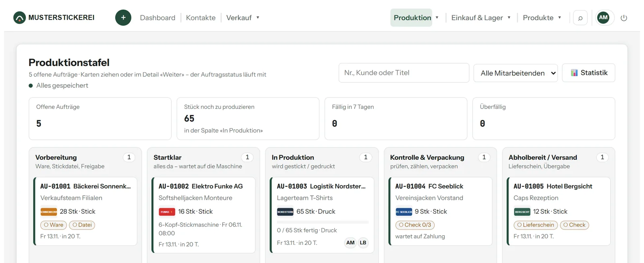This screenshot has height=263, width=644.
Task: Click the Caps Rezeption text
Action: pos(536,198)
